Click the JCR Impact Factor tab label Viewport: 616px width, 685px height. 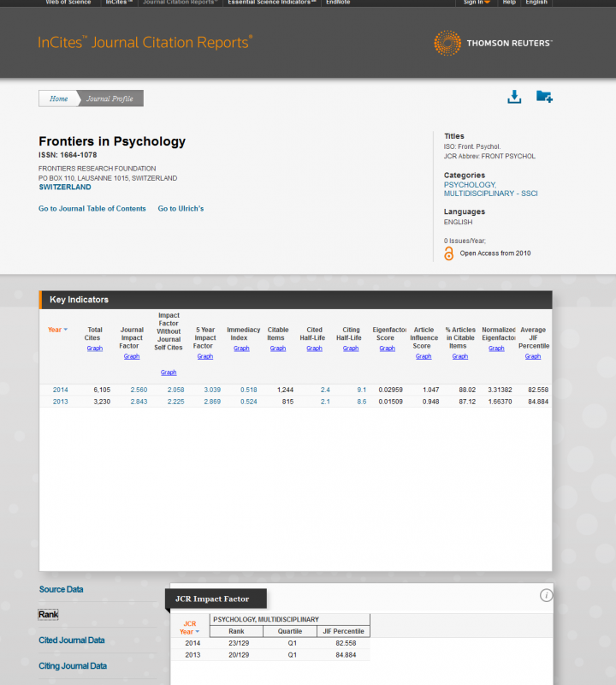(x=216, y=599)
